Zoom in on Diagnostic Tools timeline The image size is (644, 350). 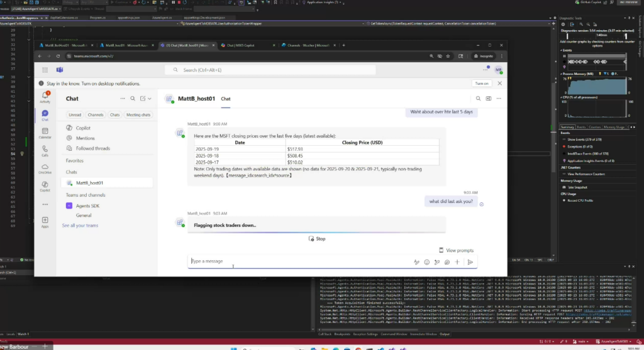(581, 25)
